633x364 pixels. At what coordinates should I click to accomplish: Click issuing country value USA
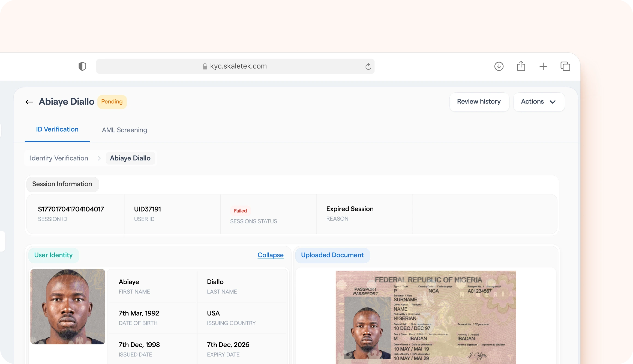[213, 313]
